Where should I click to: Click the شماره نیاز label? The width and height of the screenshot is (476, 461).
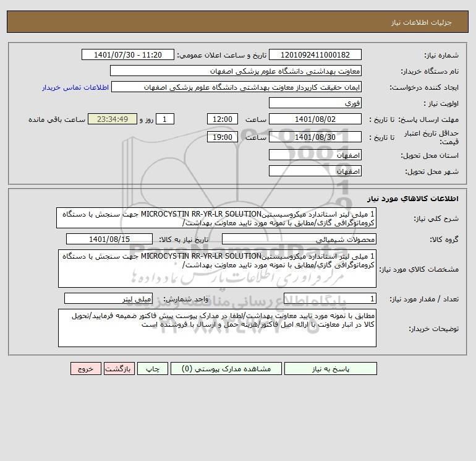click(x=441, y=55)
